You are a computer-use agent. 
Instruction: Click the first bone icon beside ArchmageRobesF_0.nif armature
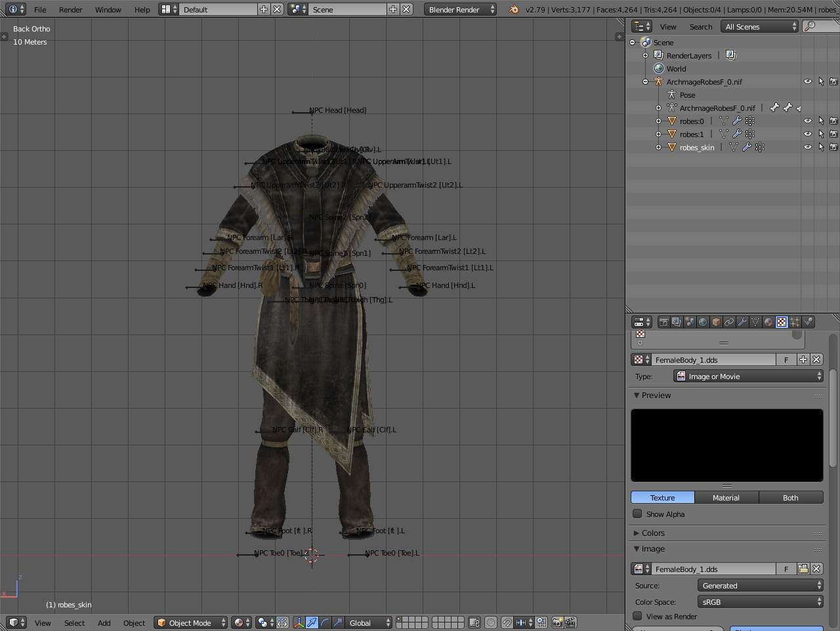pyautogui.click(x=774, y=108)
